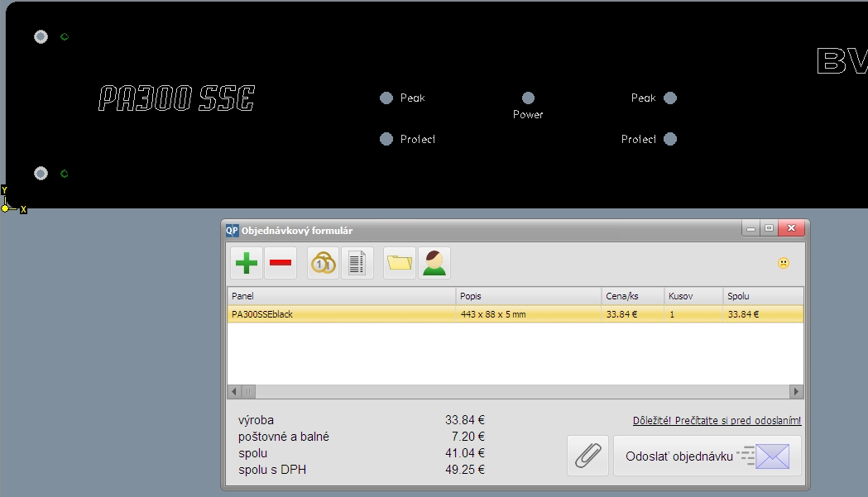
Task: Send the order with Odoslať objednávku
Action: click(x=707, y=456)
